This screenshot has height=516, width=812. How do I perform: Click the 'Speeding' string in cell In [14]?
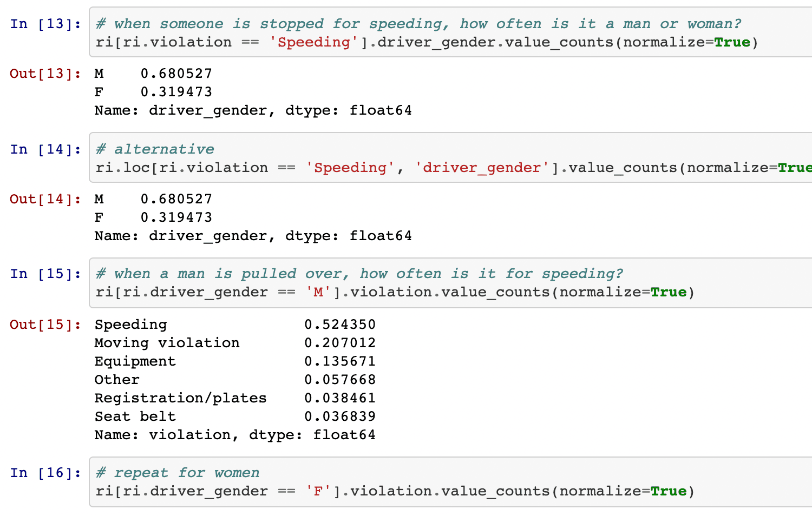[350, 168]
